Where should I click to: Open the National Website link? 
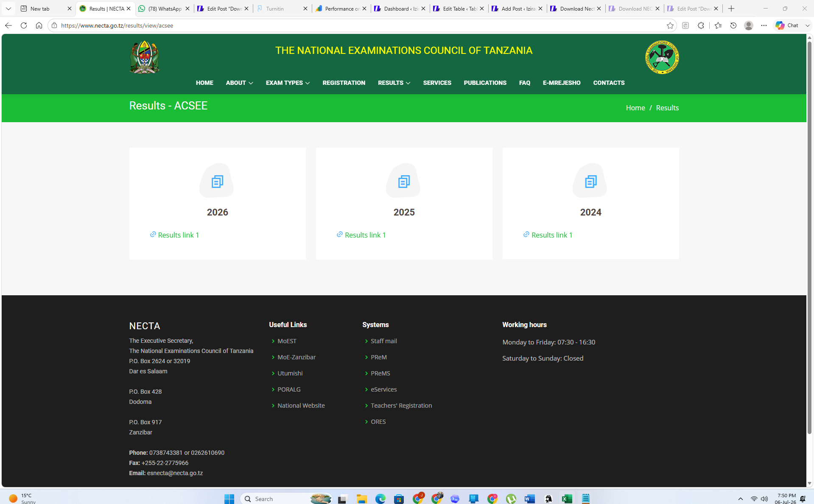pos(301,406)
